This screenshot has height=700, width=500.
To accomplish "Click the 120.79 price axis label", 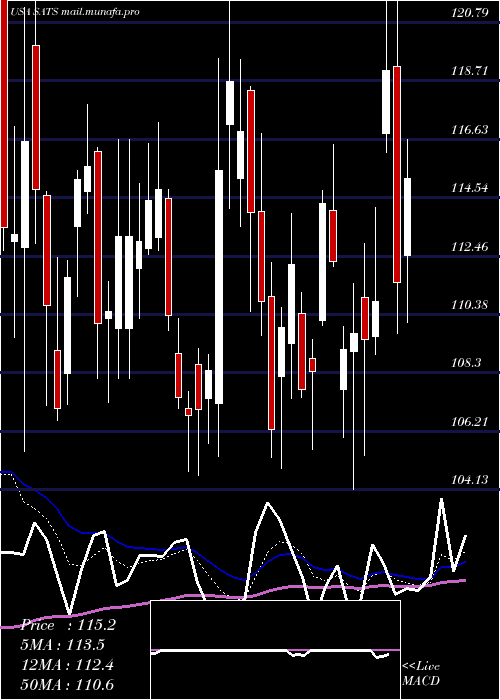I will coord(470,13).
